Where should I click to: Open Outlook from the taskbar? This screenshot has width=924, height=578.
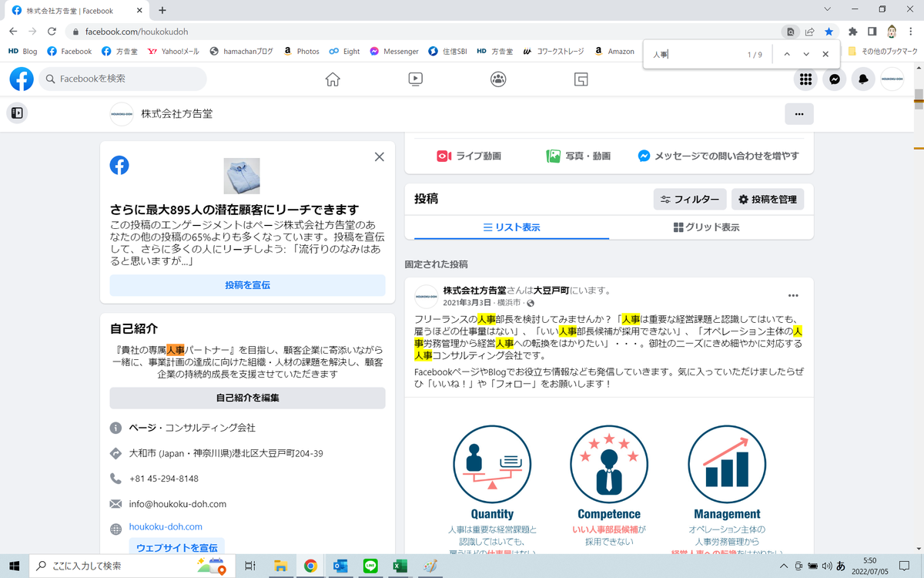(x=340, y=566)
